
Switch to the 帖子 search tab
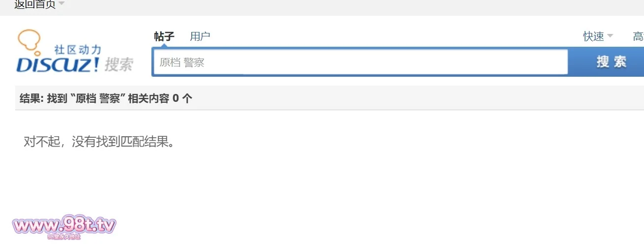(x=164, y=36)
